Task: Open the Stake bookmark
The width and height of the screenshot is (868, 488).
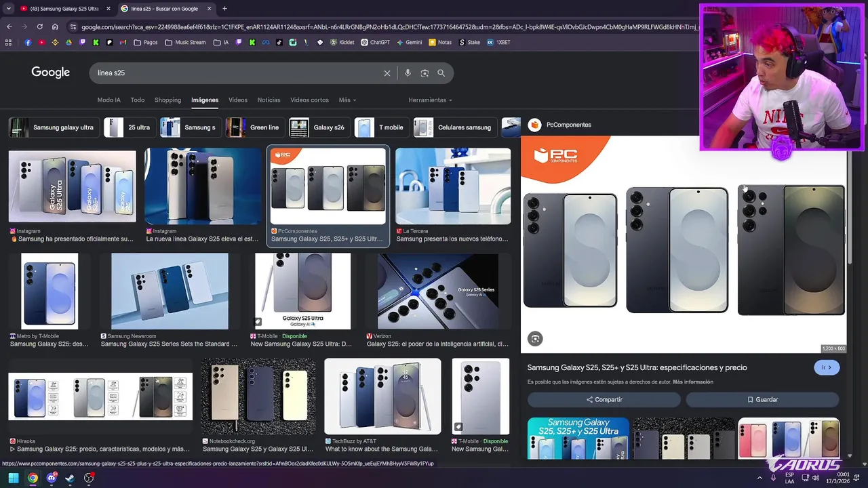Action: 469,42
